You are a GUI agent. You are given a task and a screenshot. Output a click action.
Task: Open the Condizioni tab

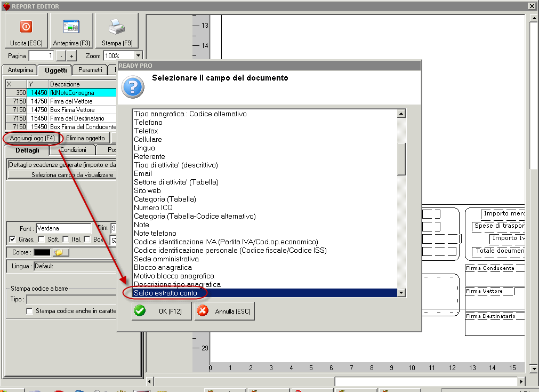coord(73,150)
